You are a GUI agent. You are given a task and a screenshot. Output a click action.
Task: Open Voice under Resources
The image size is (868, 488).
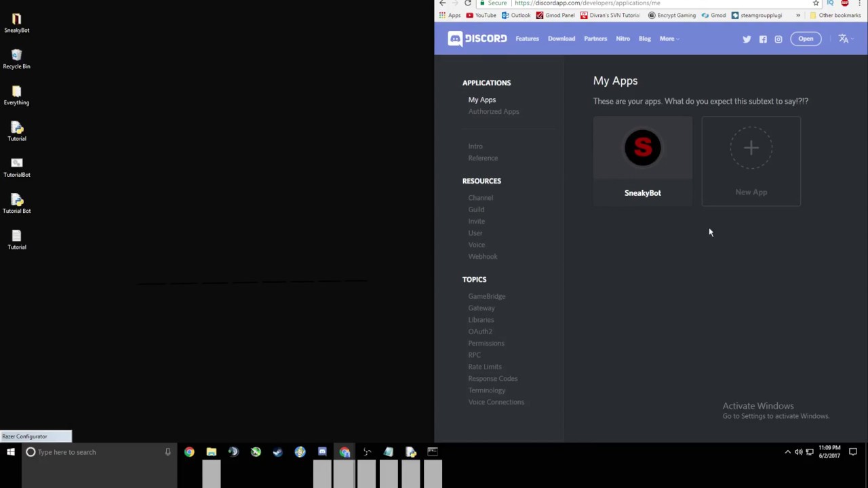(477, 245)
